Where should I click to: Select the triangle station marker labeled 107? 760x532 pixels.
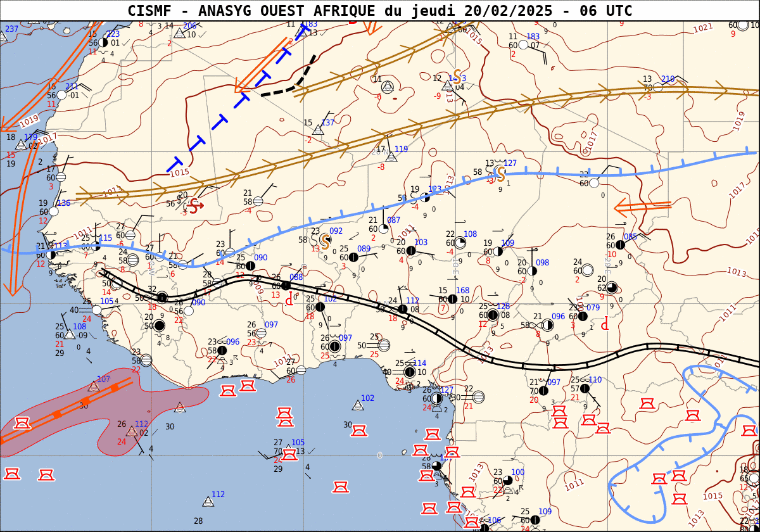tap(94, 386)
